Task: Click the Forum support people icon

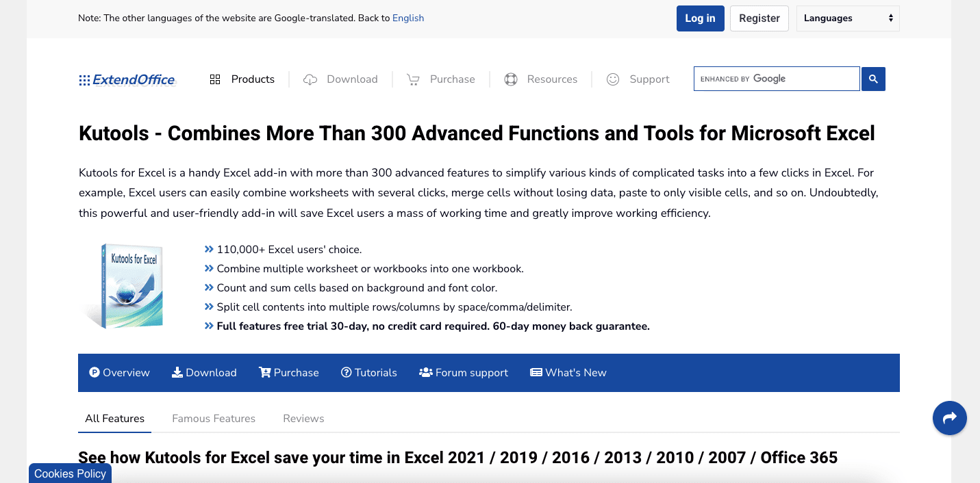Action: (x=426, y=373)
